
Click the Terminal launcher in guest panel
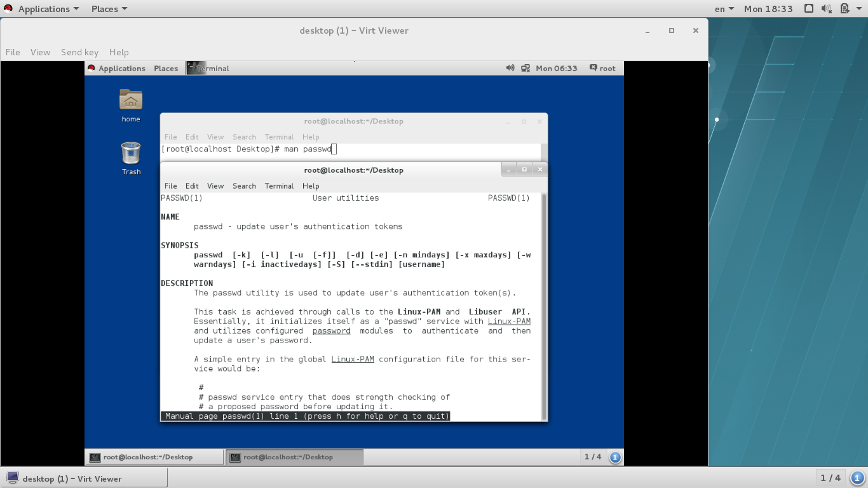208,68
